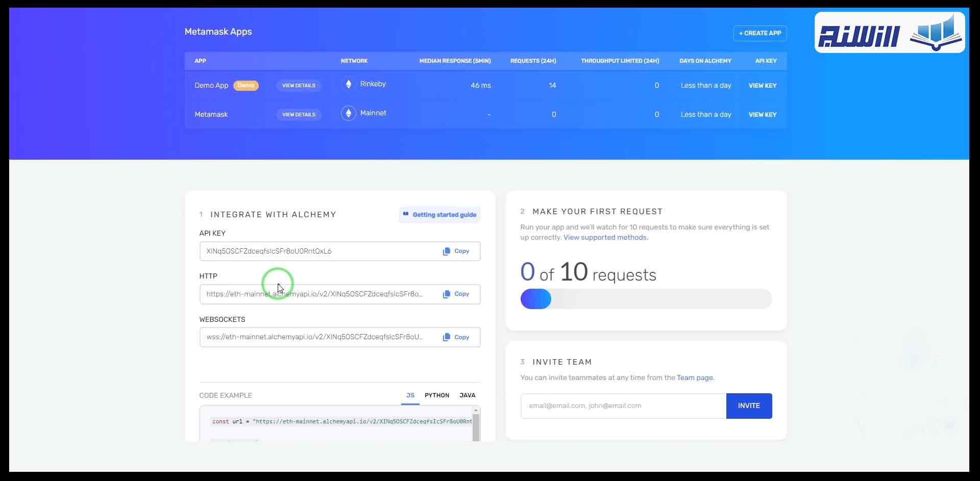Click the Rinkeby Ethereum network icon

click(349, 84)
